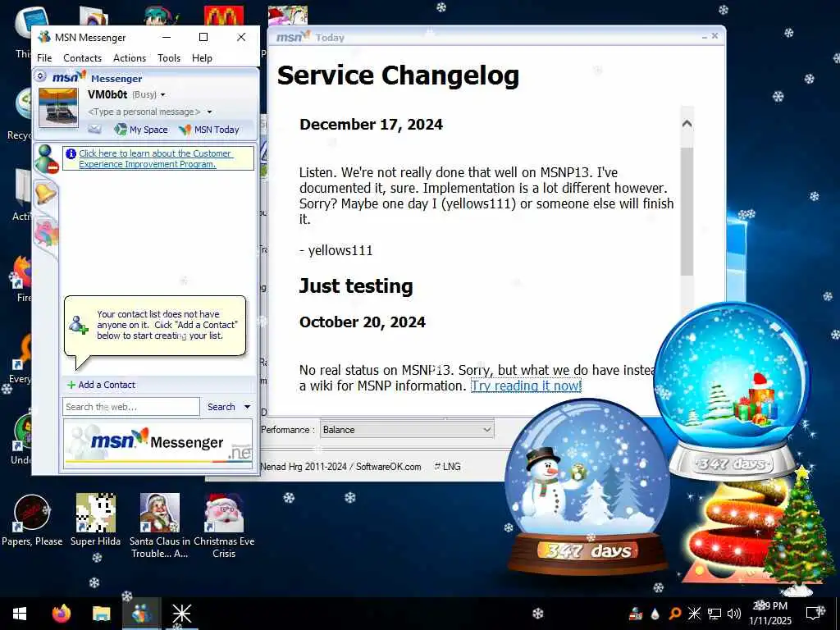This screenshot has height=630, width=840.
Task: Launch Firefox from the taskbar
Action: point(61,614)
